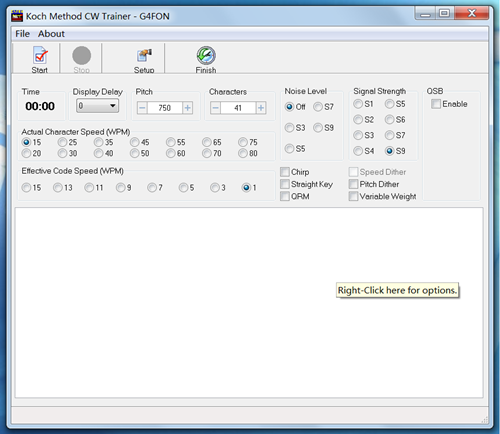
Task: Set effective code speed to 1
Action: [x=246, y=188]
